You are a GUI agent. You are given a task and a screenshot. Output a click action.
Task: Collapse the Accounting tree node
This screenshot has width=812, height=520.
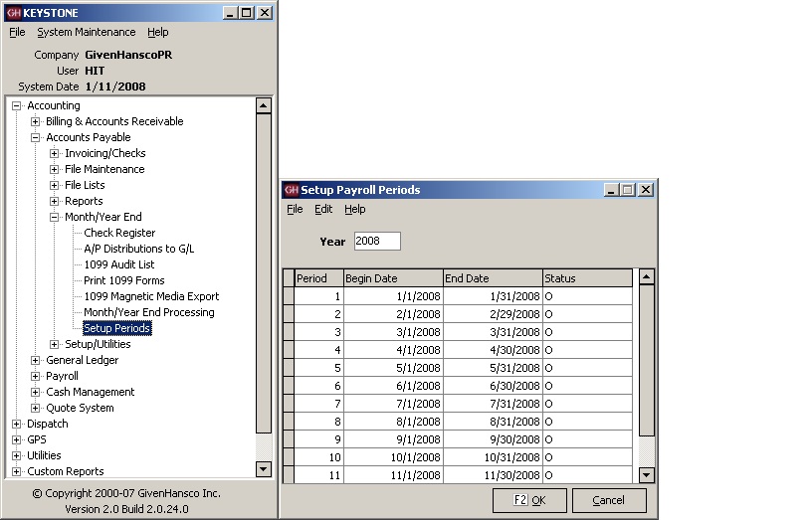coord(16,105)
